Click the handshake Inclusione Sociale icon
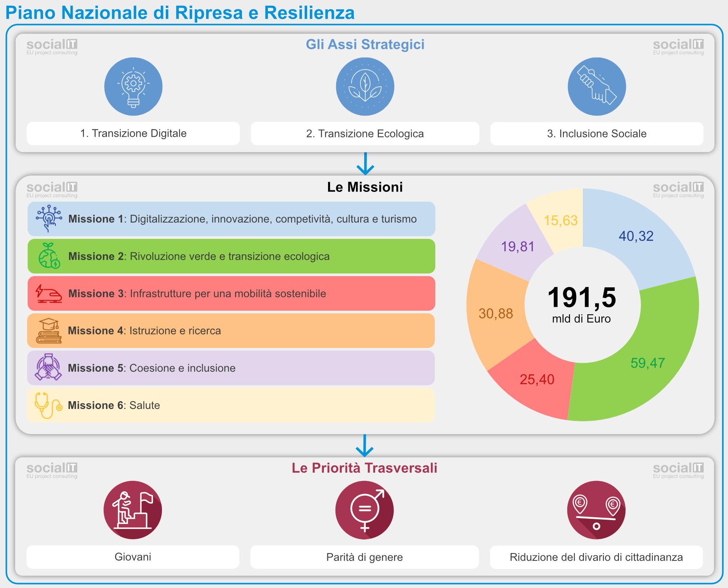Image resolution: width=728 pixels, height=588 pixels. (597, 87)
